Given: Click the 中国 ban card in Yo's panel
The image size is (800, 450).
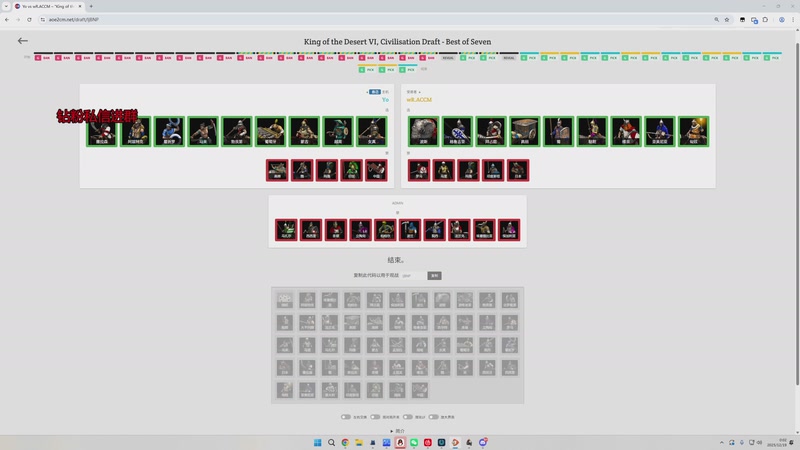Looking at the screenshot, I should pyautogui.click(x=376, y=170).
